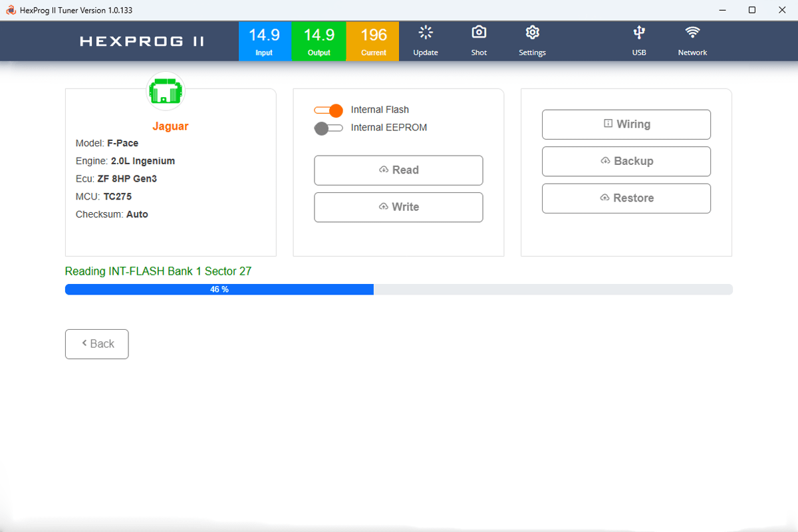The image size is (798, 532).
Task: Click the green ECU icon above Jaguar
Action: (x=166, y=91)
